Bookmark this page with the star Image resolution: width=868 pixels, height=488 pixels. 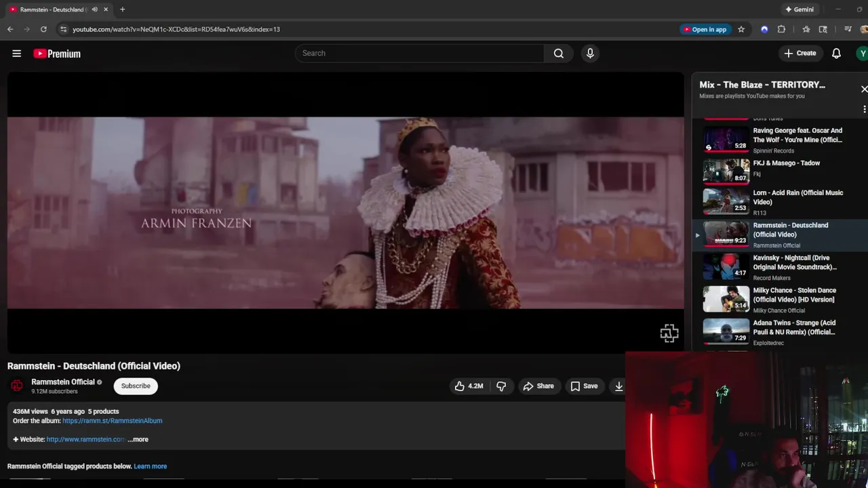click(741, 29)
